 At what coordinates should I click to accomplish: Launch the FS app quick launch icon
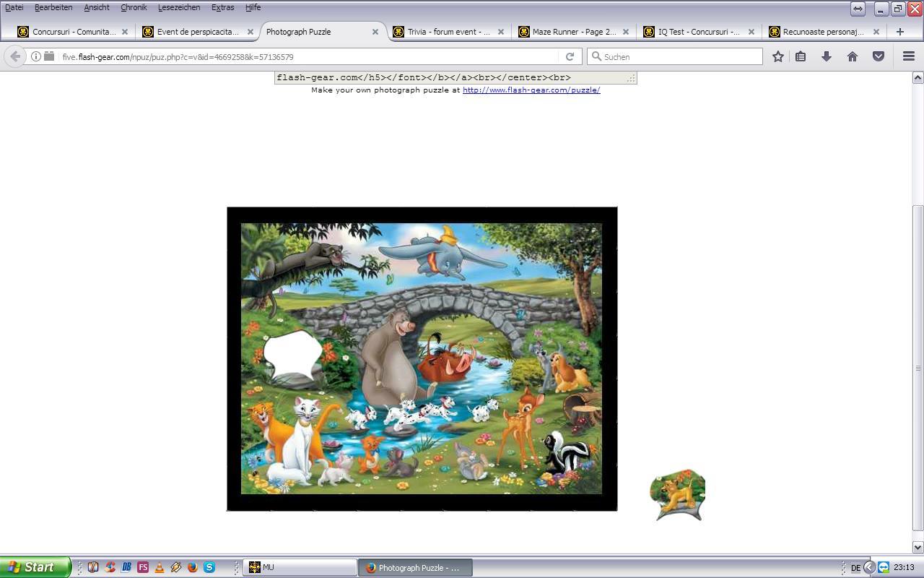(143, 568)
